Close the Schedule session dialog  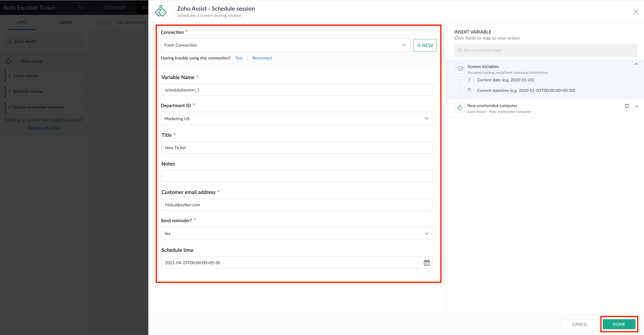636,12
